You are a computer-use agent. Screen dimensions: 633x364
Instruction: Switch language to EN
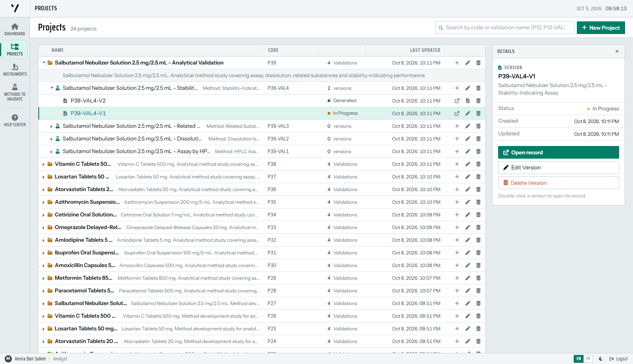[579, 359]
